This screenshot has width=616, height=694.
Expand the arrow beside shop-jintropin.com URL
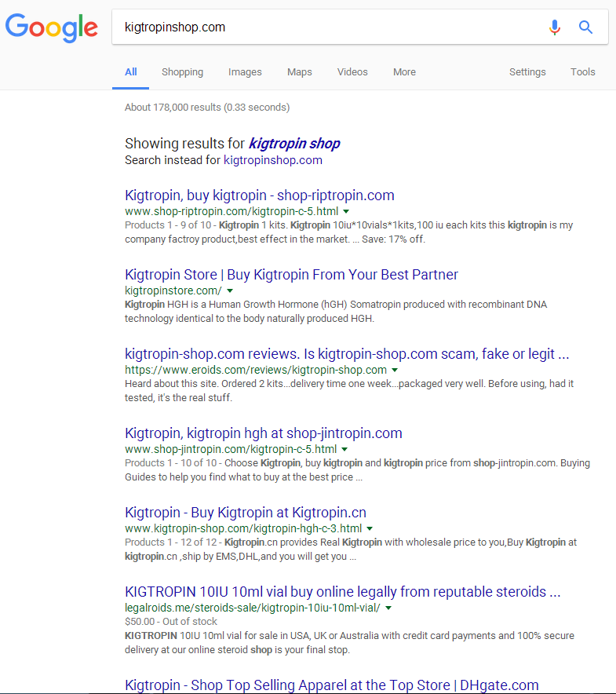pyautogui.click(x=344, y=449)
